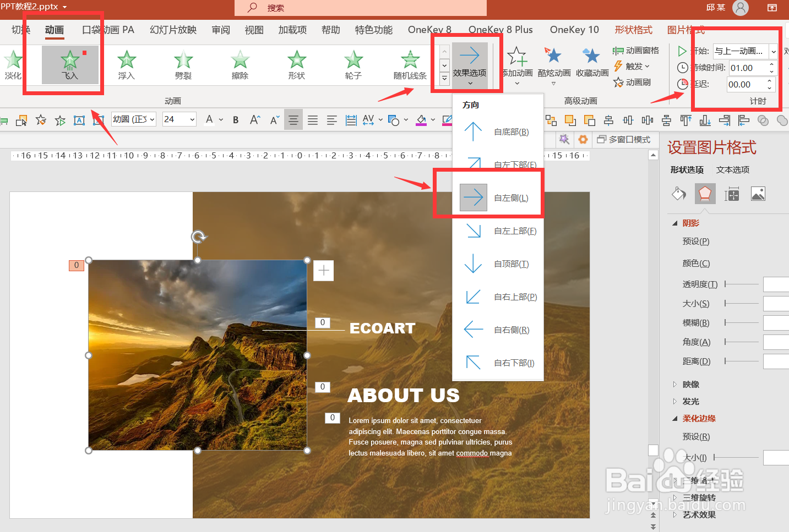Open the user account avatar
Viewport: 789px width, 532px height.
point(741,8)
